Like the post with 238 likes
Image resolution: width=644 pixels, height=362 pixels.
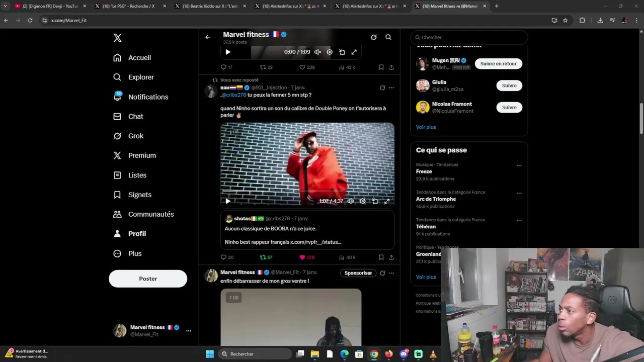[x=307, y=67]
